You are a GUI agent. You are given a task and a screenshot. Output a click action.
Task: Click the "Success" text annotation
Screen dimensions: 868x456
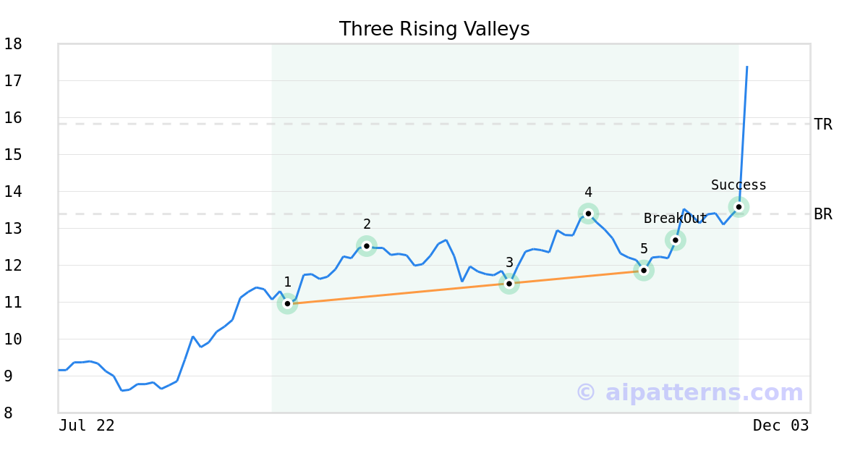739,185
